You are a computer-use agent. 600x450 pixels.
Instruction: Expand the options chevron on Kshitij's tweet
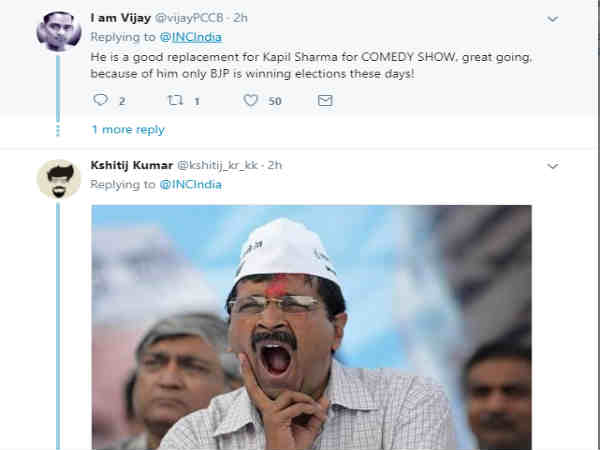point(553,164)
